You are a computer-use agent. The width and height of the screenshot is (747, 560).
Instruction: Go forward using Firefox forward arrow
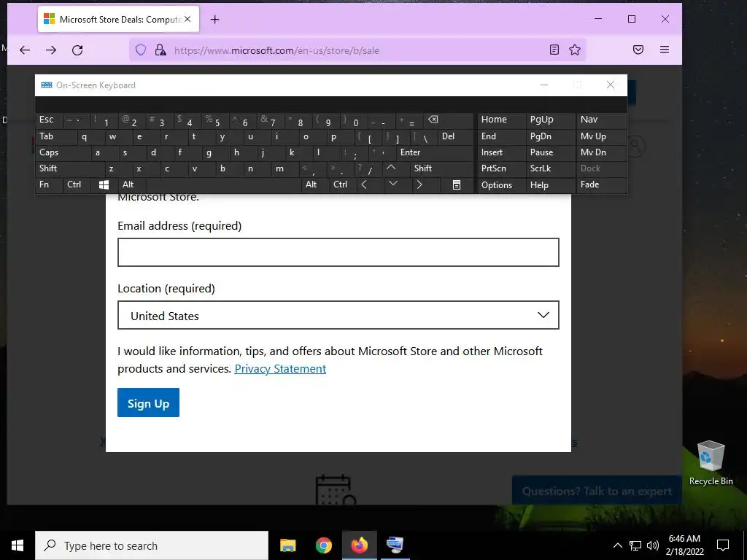(x=51, y=50)
